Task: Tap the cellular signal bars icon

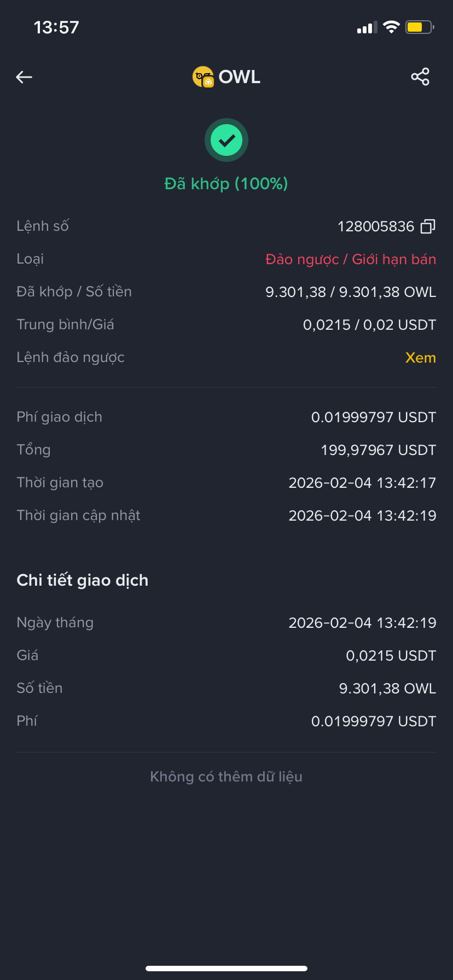Action: pyautogui.click(x=367, y=28)
